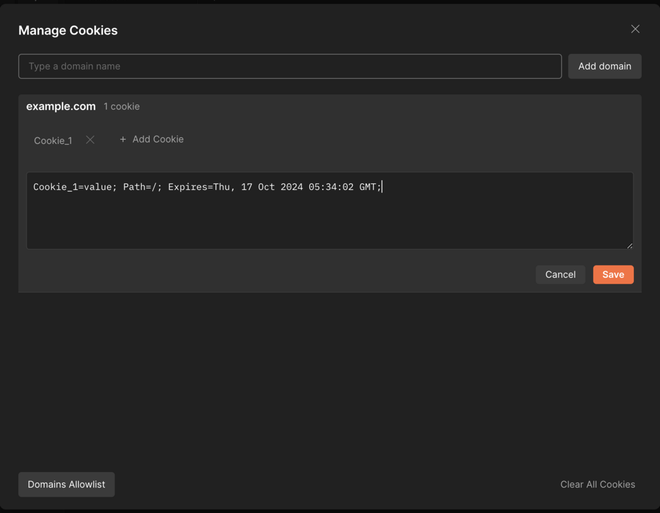
Task: Select the Cookie_1 cookie chip
Action: (x=53, y=140)
